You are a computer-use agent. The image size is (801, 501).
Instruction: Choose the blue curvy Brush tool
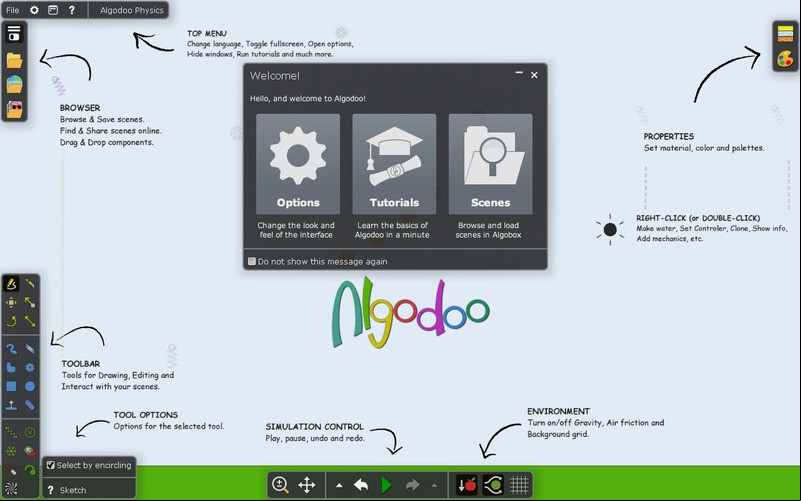11,349
